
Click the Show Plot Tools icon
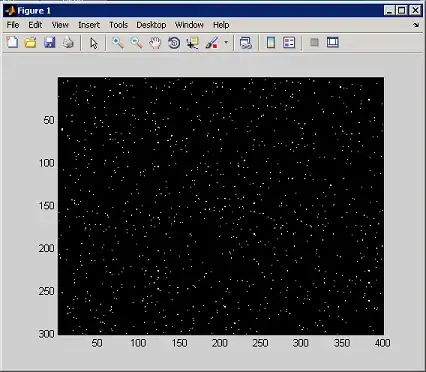(333, 42)
